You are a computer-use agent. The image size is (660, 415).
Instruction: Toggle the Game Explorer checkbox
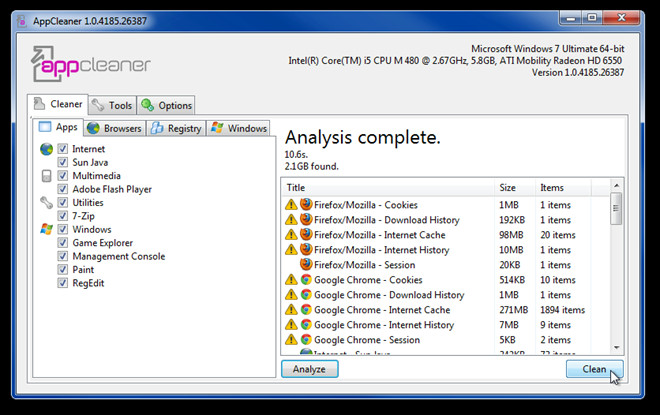tap(62, 243)
